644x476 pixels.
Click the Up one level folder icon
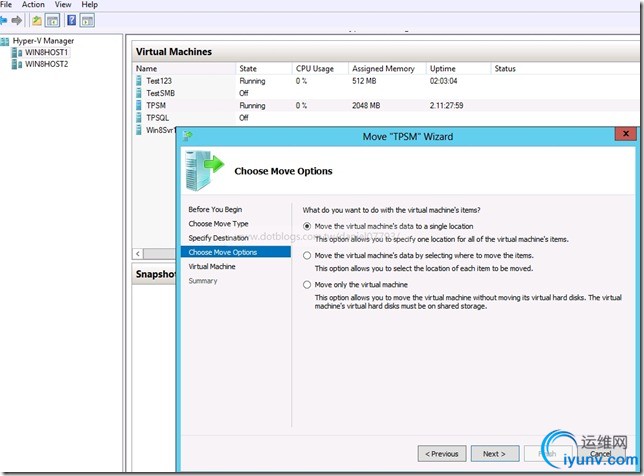[x=37, y=20]
